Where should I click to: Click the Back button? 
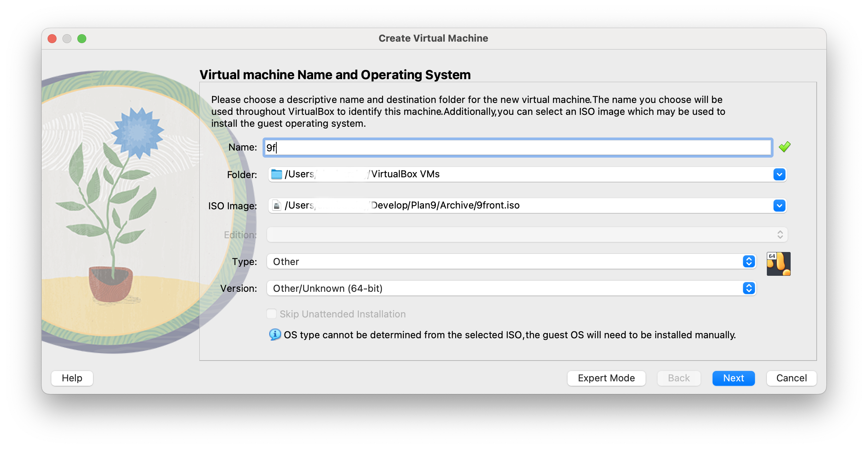[x=679, y=378]
